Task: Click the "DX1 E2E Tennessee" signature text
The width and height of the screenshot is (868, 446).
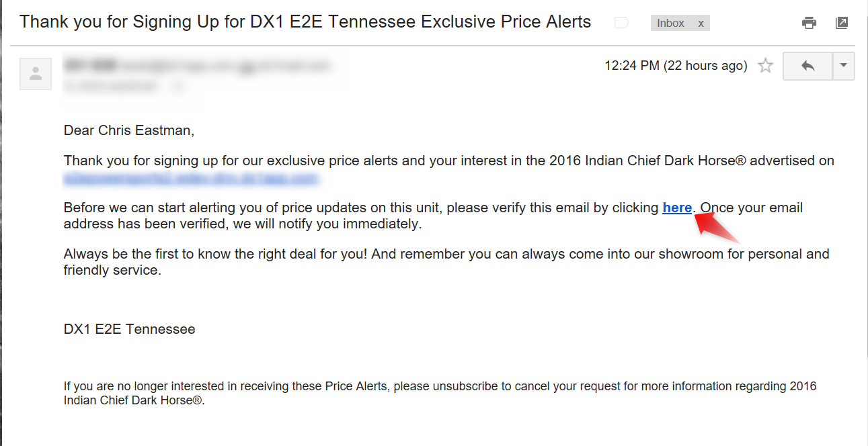Action: [129, 329]
